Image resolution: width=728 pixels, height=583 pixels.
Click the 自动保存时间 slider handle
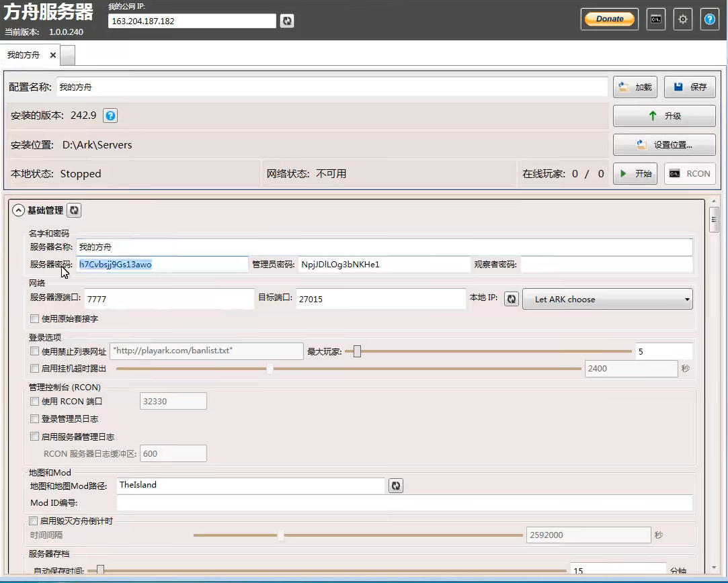click(100, 570)
